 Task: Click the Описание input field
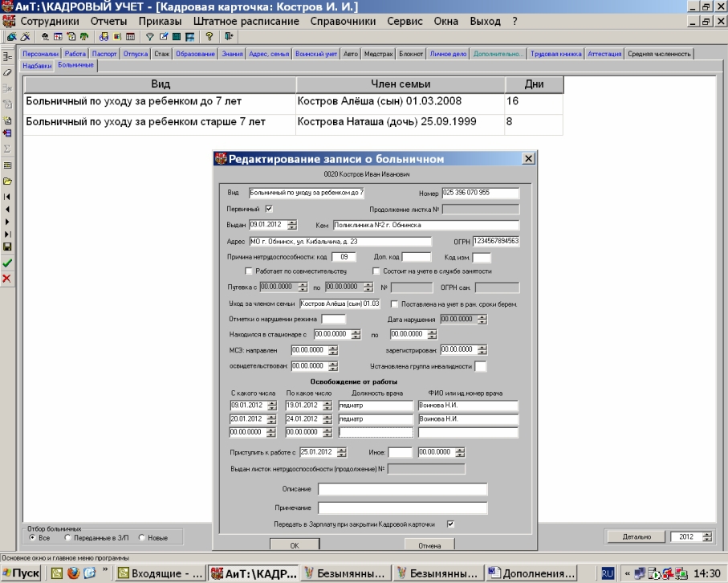[403, 489]
